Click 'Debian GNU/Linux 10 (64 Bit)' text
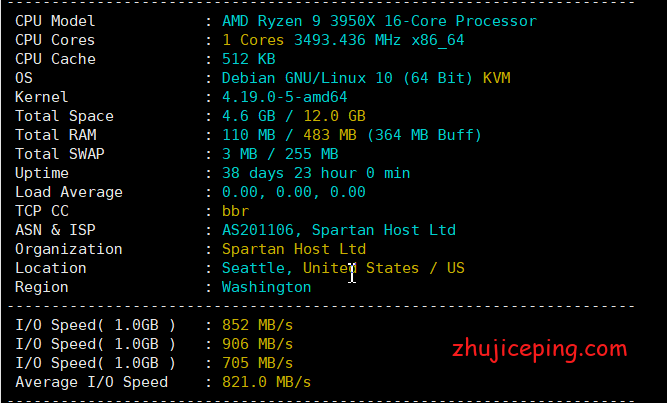Image resolution: width=667 pixels, height=403 pixels. point(347,78)
